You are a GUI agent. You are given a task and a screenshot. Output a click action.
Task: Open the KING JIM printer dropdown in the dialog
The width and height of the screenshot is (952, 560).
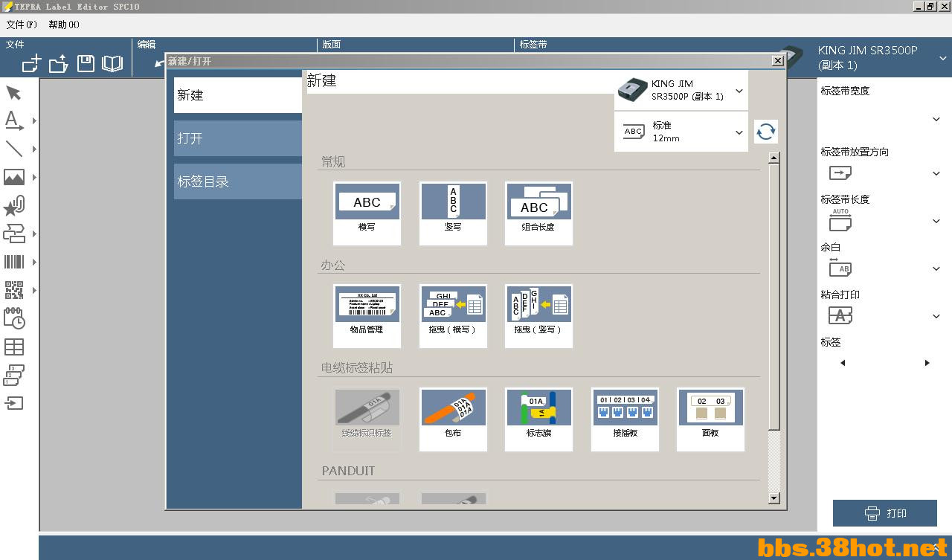[681, 91]
